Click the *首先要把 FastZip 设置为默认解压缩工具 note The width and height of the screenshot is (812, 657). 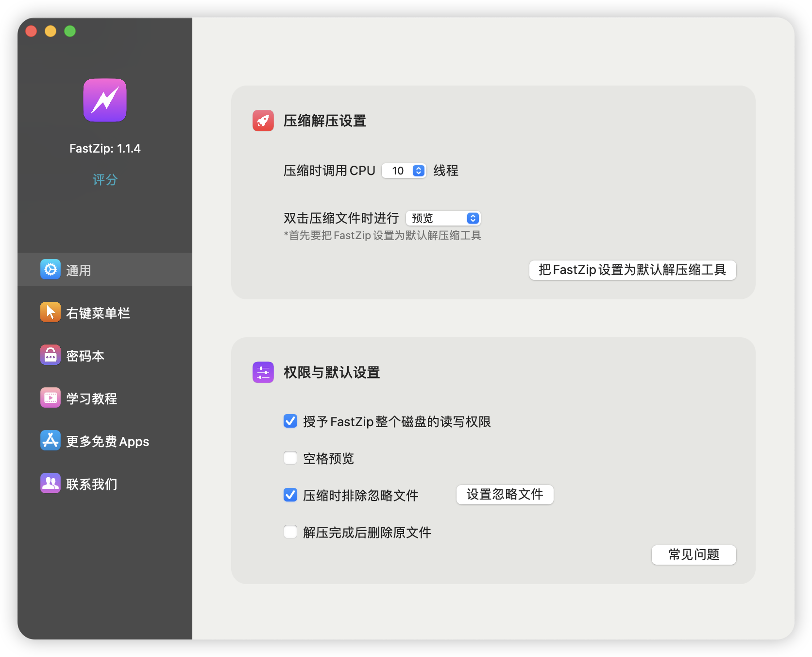[383, 236]
